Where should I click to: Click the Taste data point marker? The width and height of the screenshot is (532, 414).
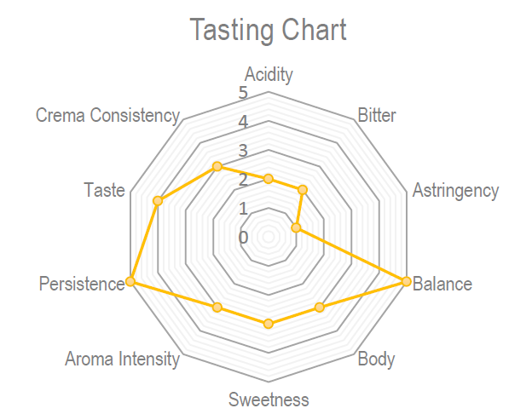click(158, 201)
